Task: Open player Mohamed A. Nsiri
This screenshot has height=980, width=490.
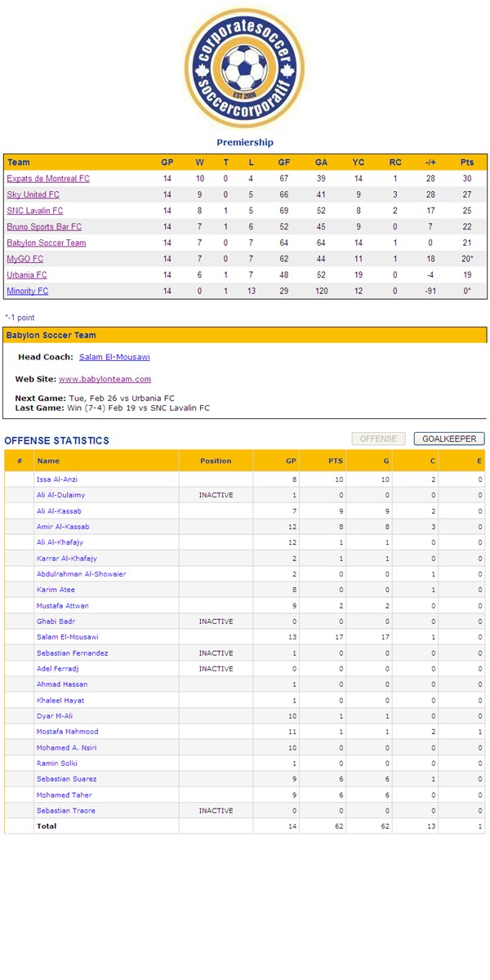Action: pyautogui.click(x=66, y=748)
